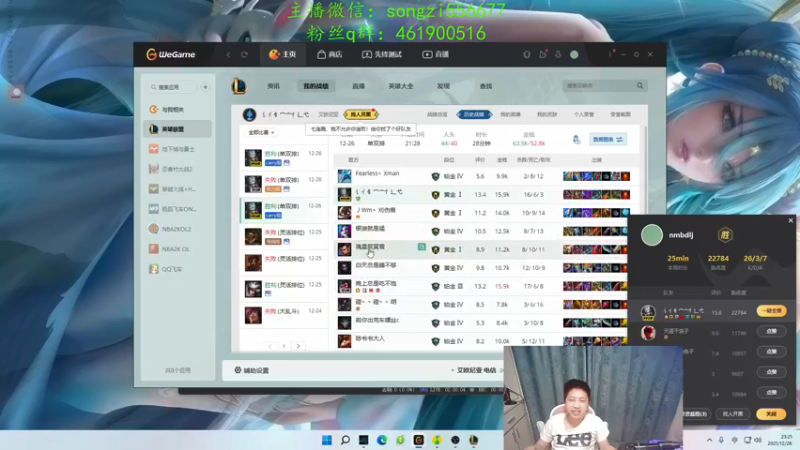Click 找人开黑 button in the popup footer
The height and width of the screenshot is (450, 800).
733,414
